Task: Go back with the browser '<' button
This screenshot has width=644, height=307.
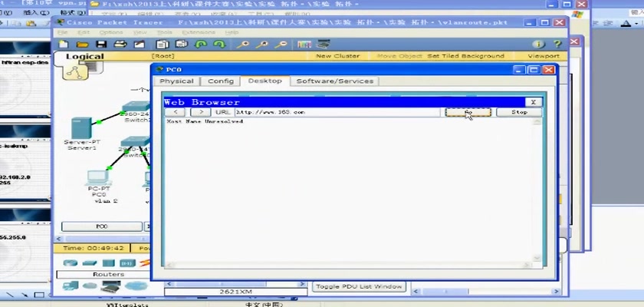Action: point(176,112)
